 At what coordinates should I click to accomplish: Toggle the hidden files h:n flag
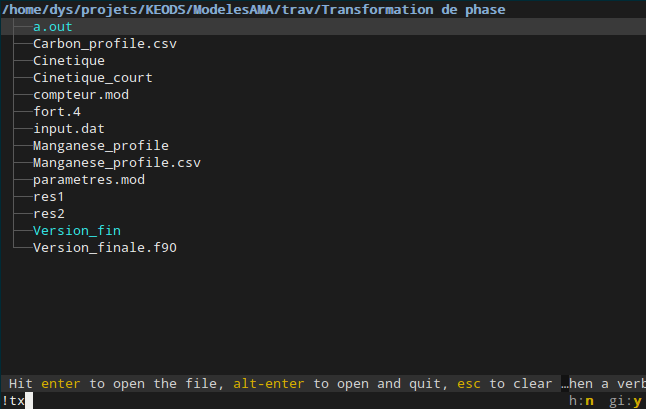[581, 400]
